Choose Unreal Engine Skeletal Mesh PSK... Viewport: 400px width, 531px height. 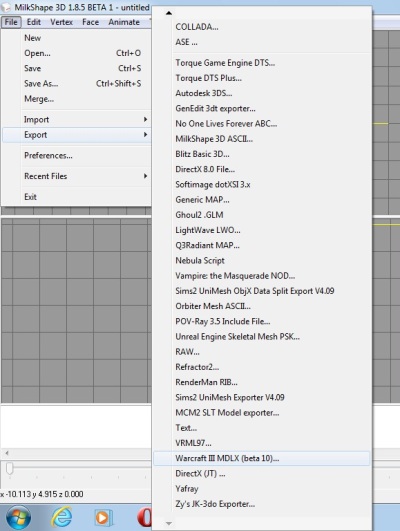(261, 337)
